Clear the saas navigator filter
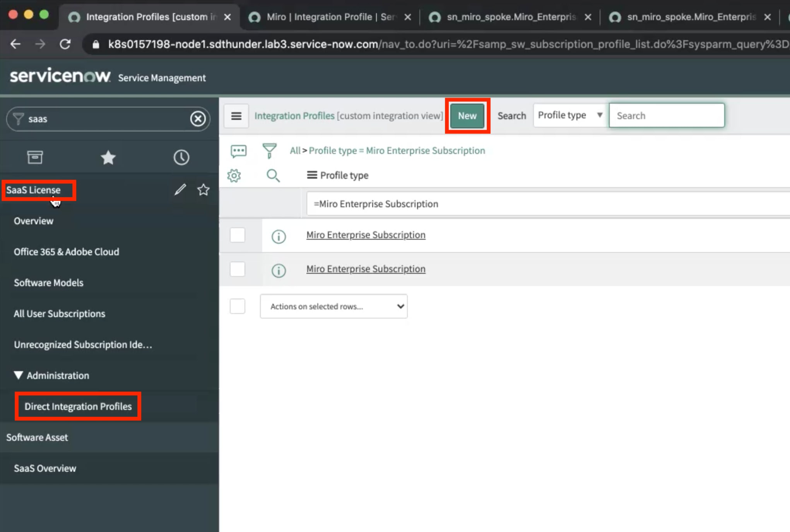Image resolution: width=790 pixels, height=532 pixels. click(x=198, y=119)
